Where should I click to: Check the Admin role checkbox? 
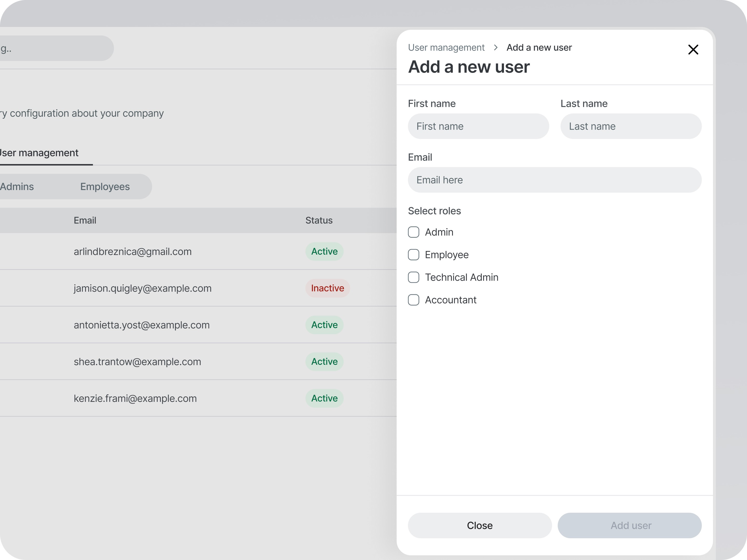point(413,232)
